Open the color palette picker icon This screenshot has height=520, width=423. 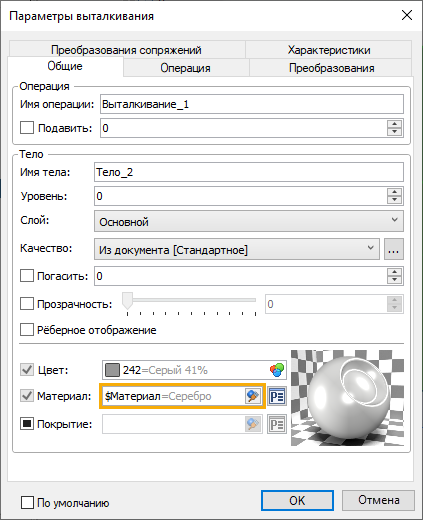tap(277, 370)
